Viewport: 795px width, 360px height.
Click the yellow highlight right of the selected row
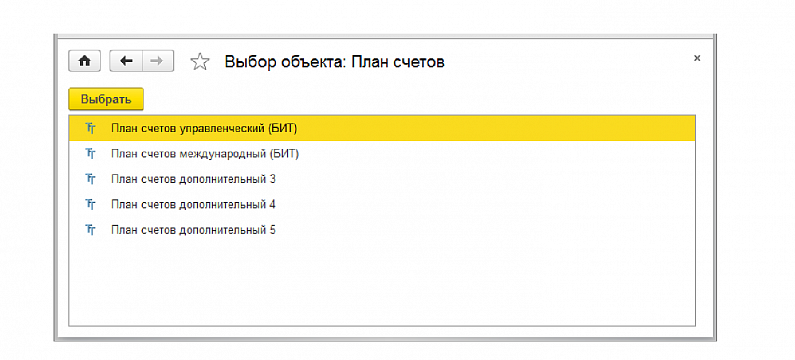pyautogui.click(x=497, y=128)
